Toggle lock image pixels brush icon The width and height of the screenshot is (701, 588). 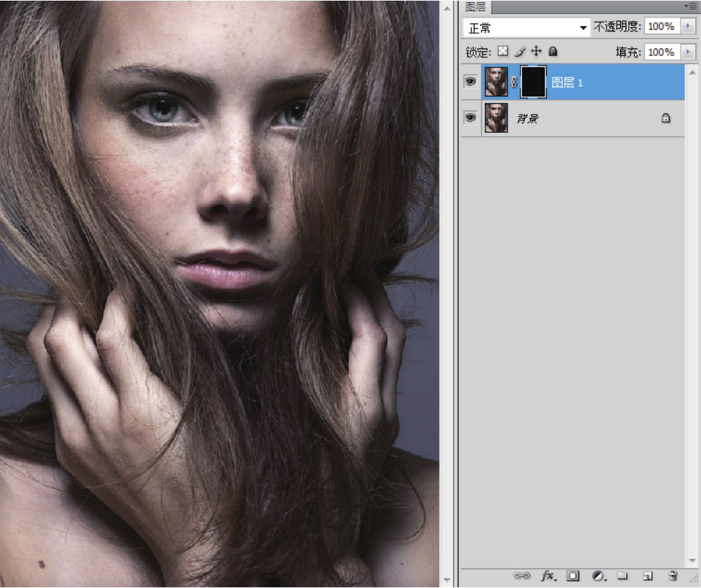[x=520, y=51]
